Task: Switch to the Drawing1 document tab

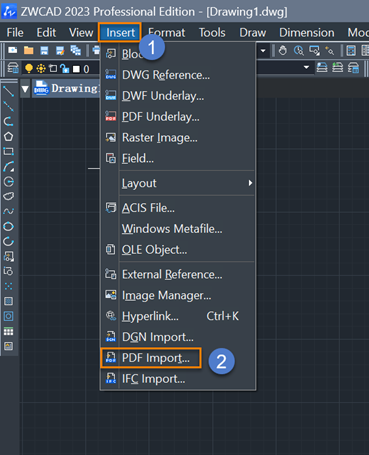Action: click(x=67, y=88)
